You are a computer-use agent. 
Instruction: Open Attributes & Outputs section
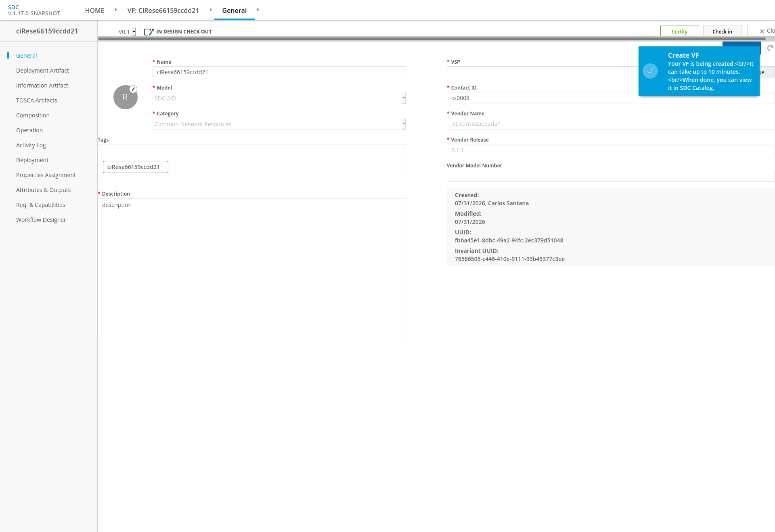(x=43, y=190)
